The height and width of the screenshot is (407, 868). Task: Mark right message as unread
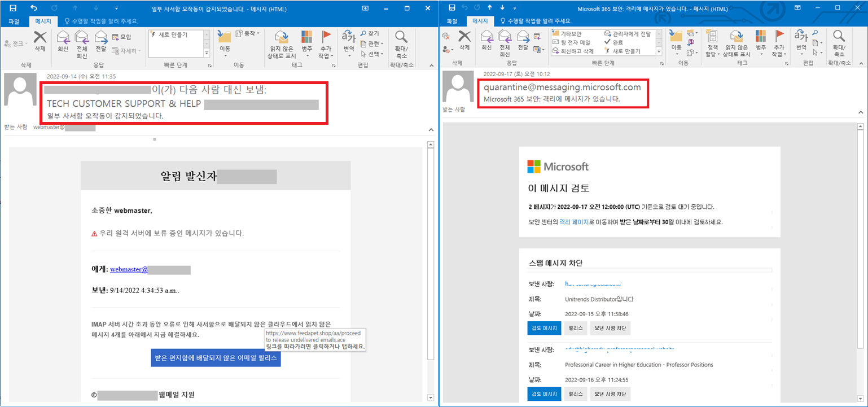[738, 44]
